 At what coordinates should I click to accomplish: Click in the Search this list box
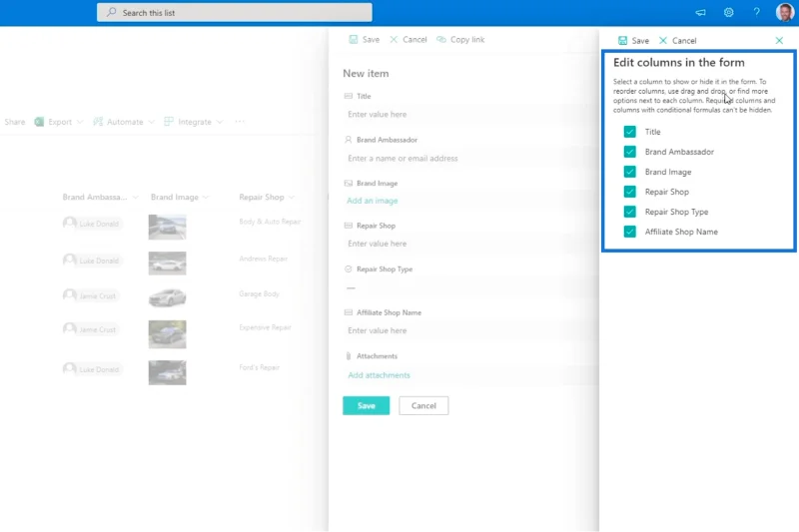pyautogui.click(x=235, y=12)
